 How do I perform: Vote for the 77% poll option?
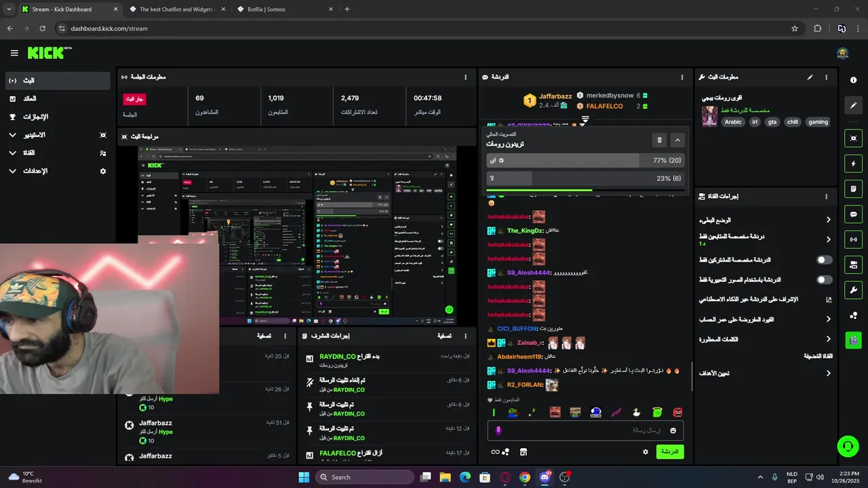(585, 161)
